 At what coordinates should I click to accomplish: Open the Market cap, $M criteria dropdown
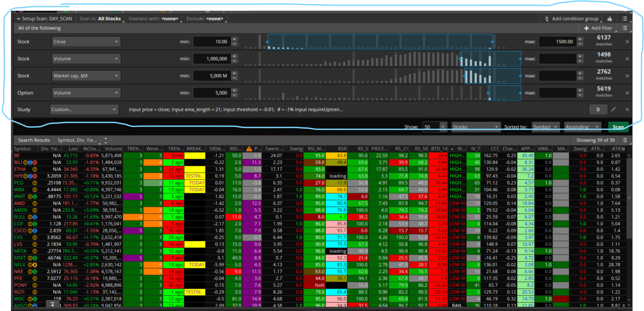tap(86, 76)
